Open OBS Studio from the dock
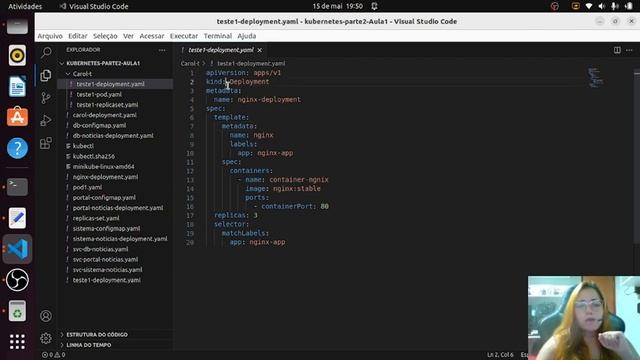This screenshot has height=360, width=640. pos(17,280)
